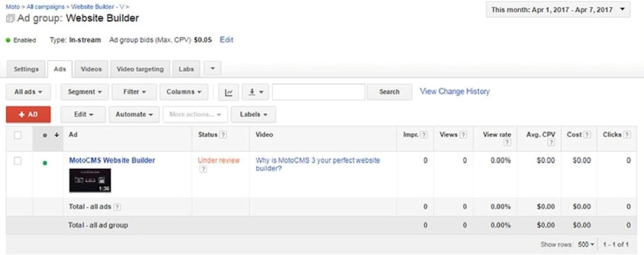Click the Impr. column help icon
The height and width of the screenshot is (255, 644).
pos(424,135)
